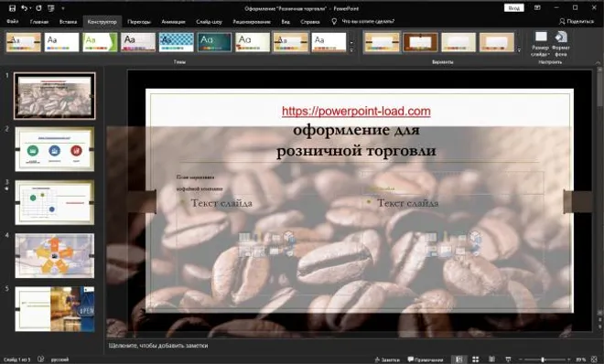Screen dimensions: 604x364
Task: Select slide 5 thumbnail with store photo
Action: [x=55, y=308]
